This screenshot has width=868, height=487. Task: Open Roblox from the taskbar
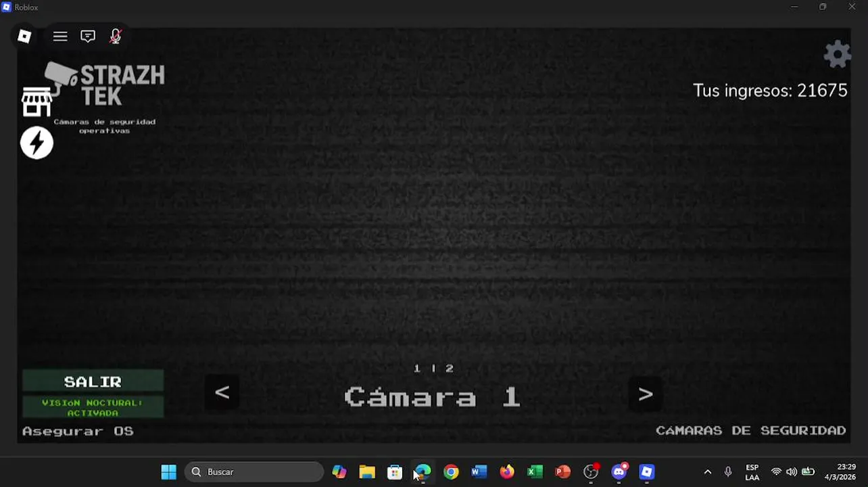pyautogui.click(x=647, y=472)
